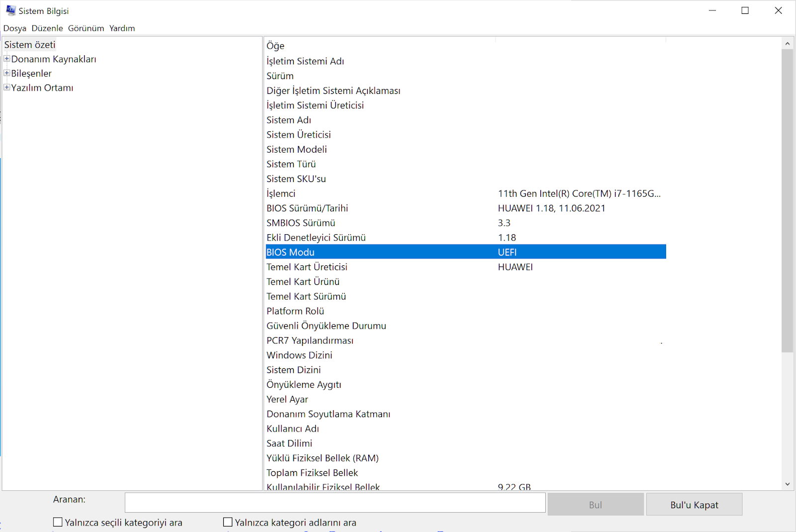Click the UEFI value
The height and width of the screenshot is (532, 796).
coord(507,252)
